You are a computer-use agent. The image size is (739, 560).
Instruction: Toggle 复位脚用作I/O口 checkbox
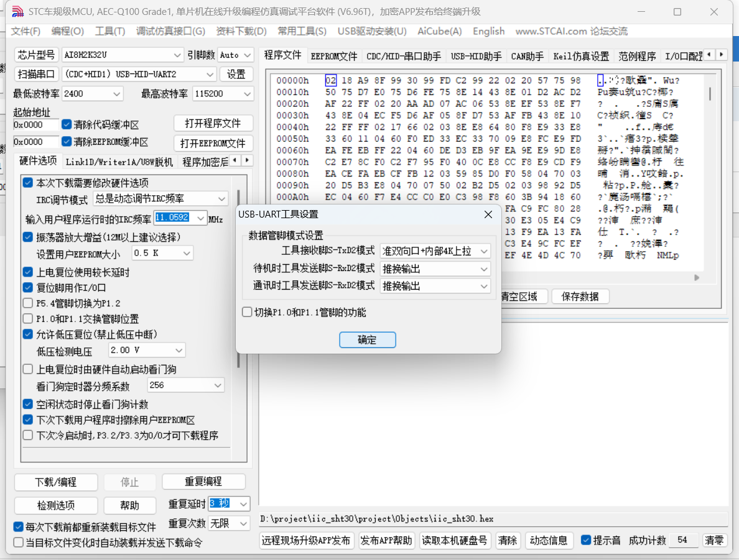[x=28, y=287]
